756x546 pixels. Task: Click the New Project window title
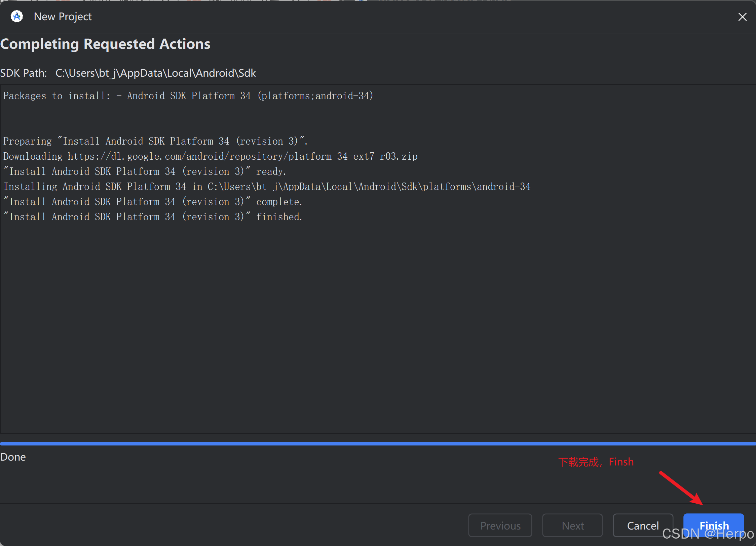pos(63,16)
